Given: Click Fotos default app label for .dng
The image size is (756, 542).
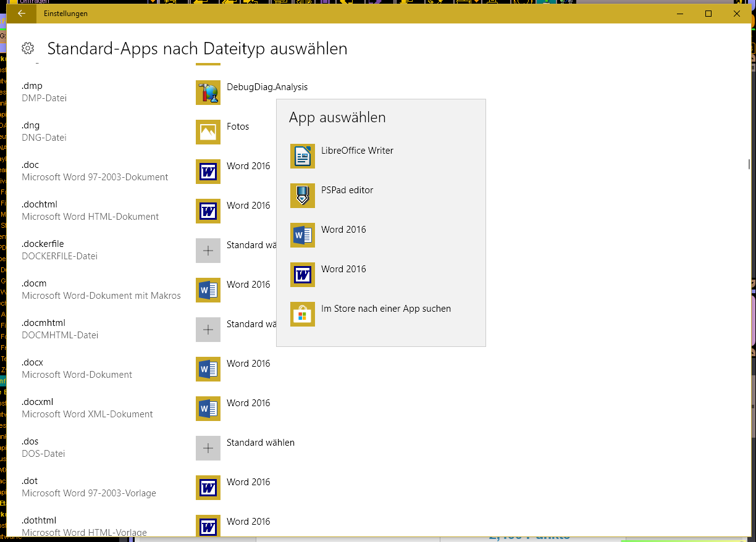Looking at the screenshot, I should pos(238,127).
